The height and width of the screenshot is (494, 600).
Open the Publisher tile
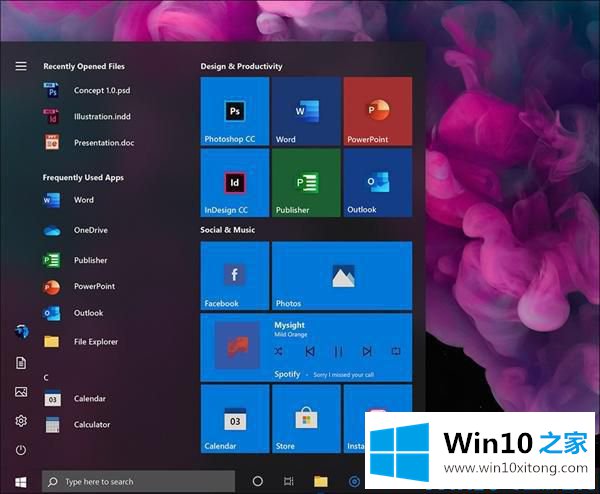pyautogui.click(x=306, y=183)
